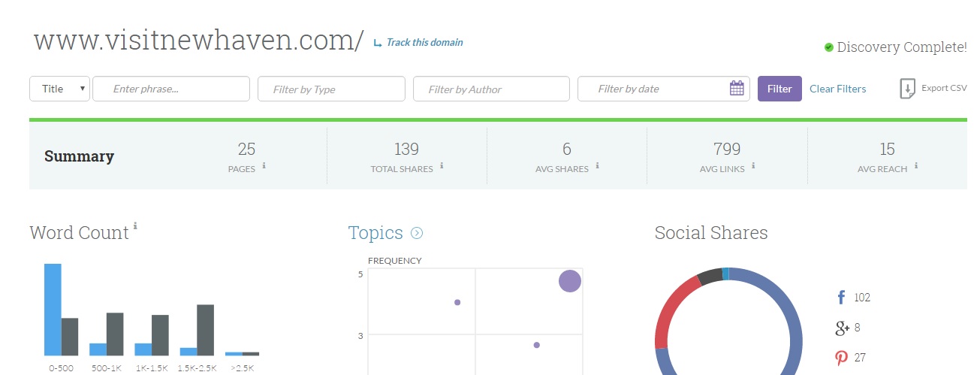Click the green Discovery Complete checkmark
The image size is (980, 375).
(828, 47)
